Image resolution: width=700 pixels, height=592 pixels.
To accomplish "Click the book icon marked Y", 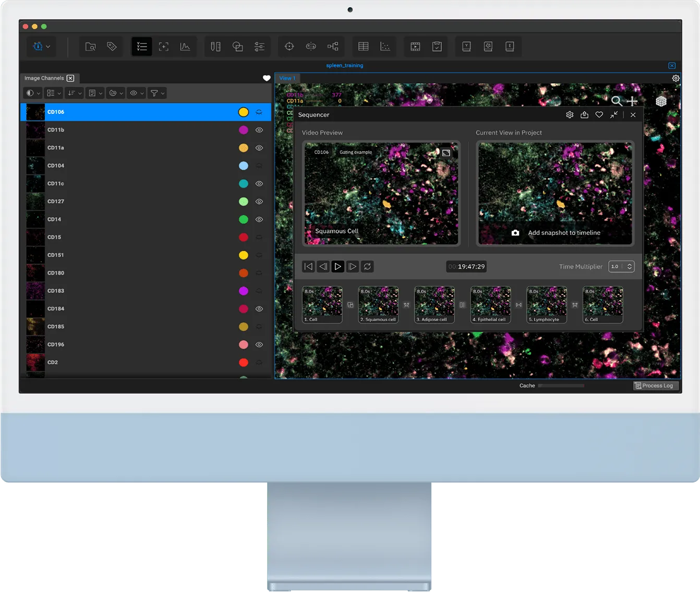I will pos(466,46).
